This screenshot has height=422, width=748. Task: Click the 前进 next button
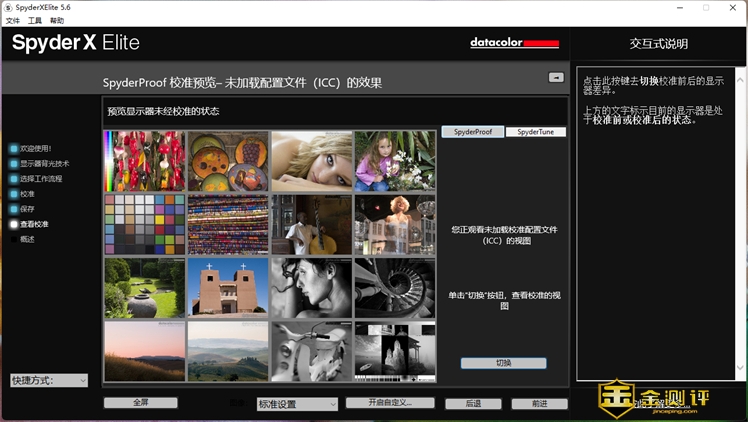coord(539,404)
